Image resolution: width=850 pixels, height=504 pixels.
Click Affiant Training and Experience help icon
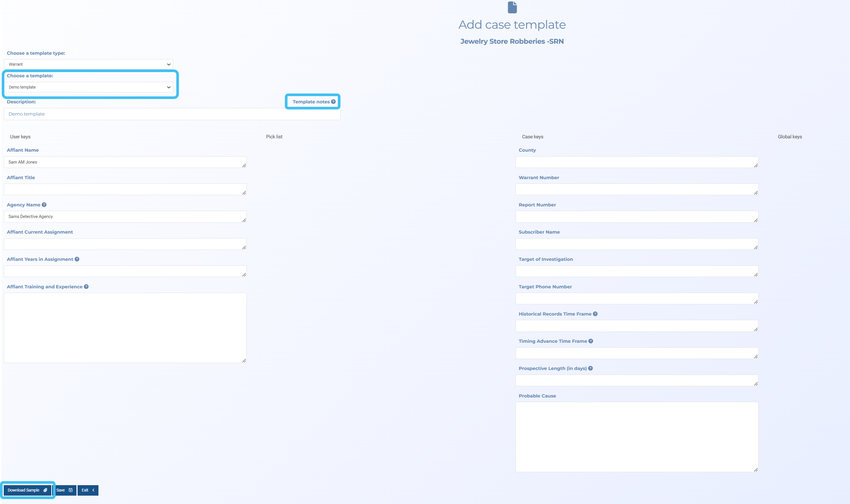86,287
